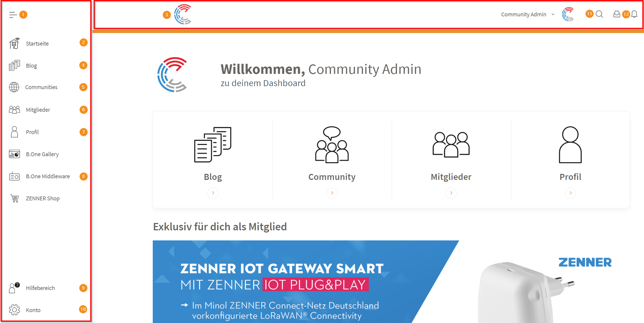Open Mitglieder in sidebar
644x323 pixels.
pyautogui.click(x=38, y=110)
